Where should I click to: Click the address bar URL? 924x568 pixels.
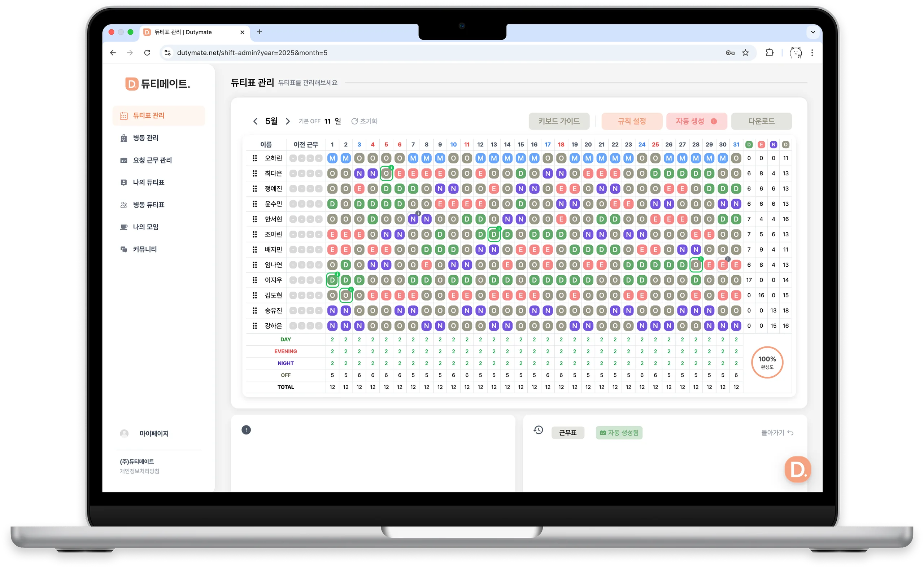252,53
